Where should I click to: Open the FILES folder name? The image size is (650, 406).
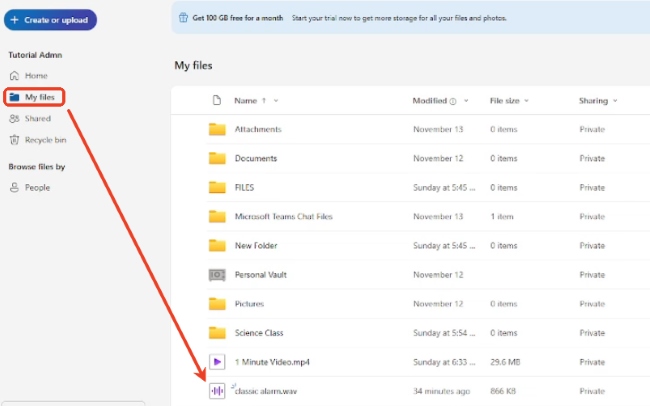tap(244, 187)
